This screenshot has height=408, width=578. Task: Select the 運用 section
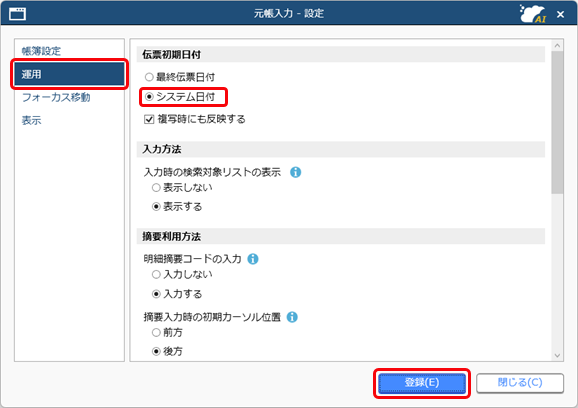pyautogui.click(x=69, y=74)
